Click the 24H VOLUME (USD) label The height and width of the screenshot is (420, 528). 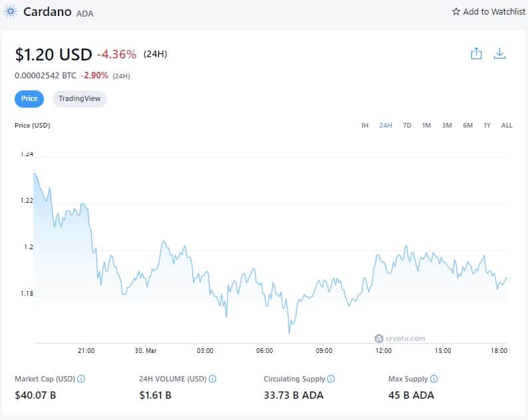(173, 379)
